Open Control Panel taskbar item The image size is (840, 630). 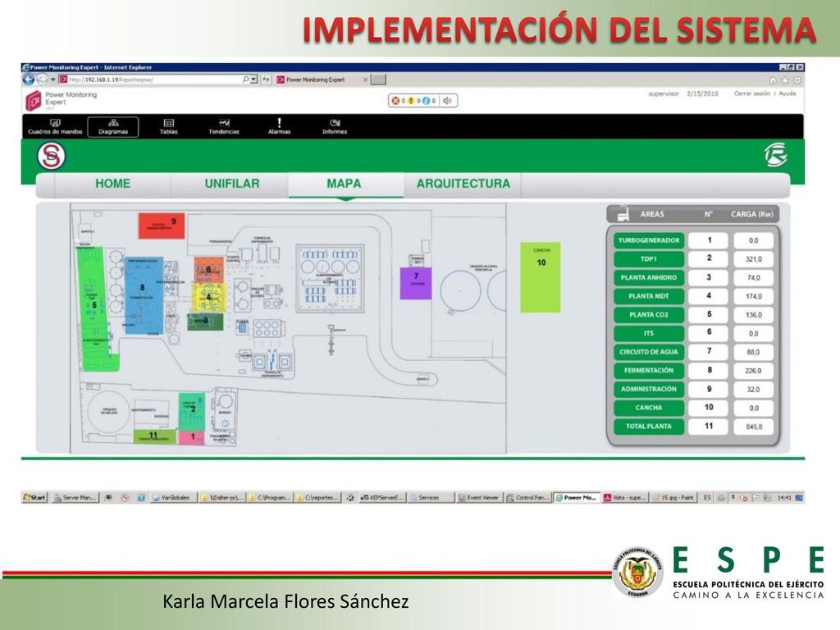[x=527, y=498]
